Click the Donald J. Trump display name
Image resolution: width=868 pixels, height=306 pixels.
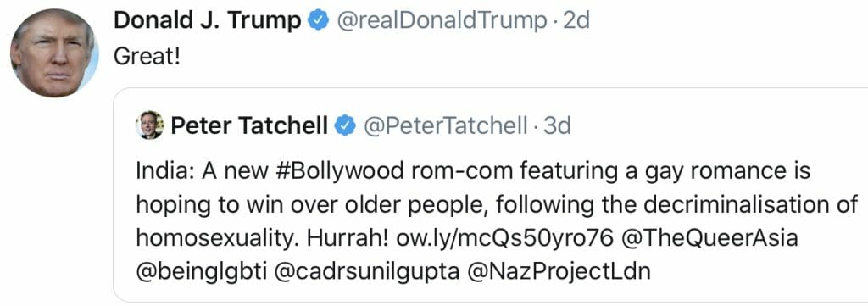point(208,21)
